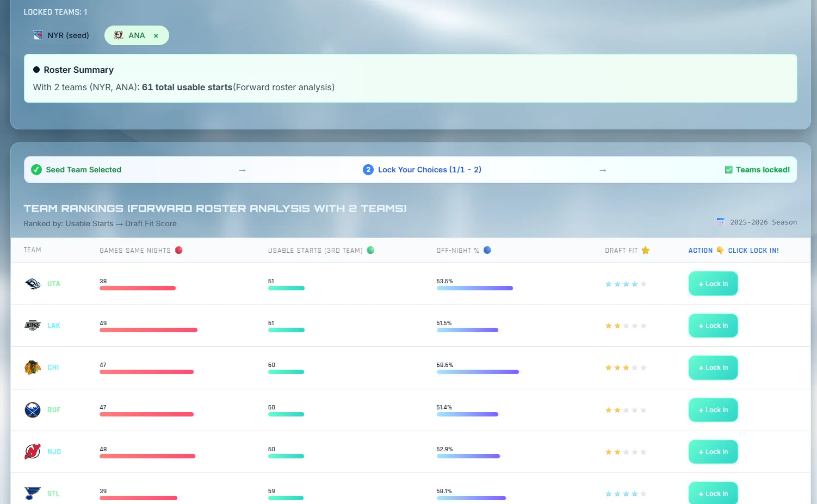Click the Anaheim Ducks logo in ANA chip

(119, 35)
